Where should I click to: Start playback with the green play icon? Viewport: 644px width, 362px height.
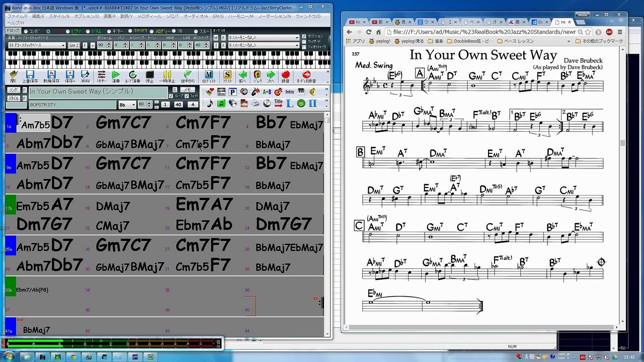116,76
